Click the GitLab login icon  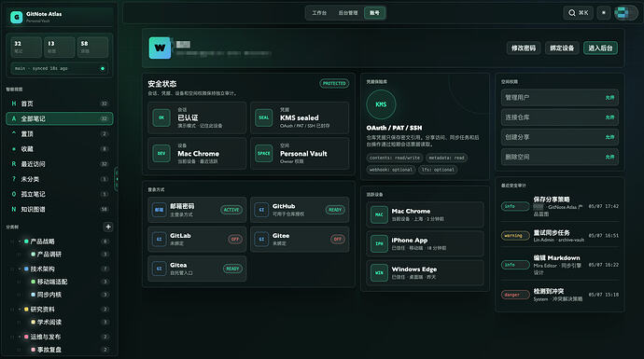pos(159,240)
